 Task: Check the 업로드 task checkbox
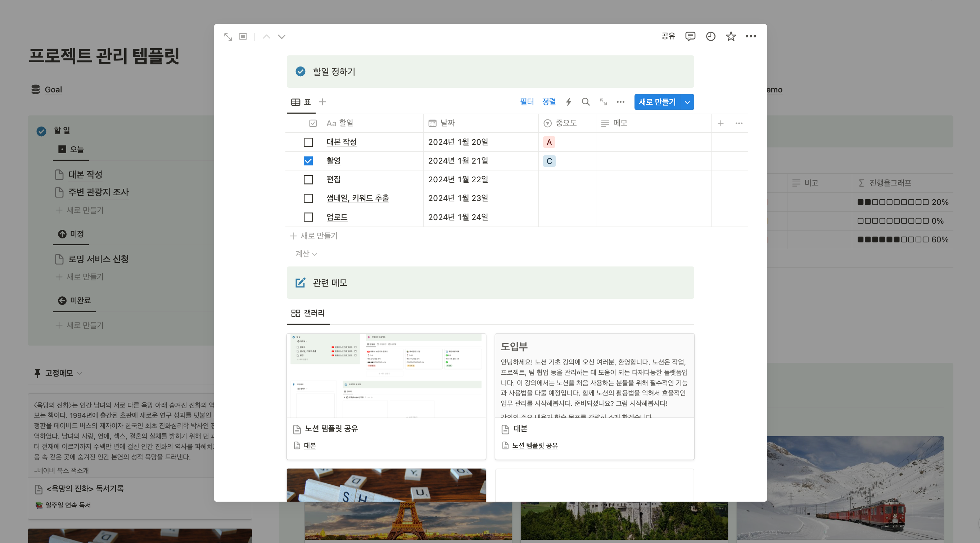(308, 217)
